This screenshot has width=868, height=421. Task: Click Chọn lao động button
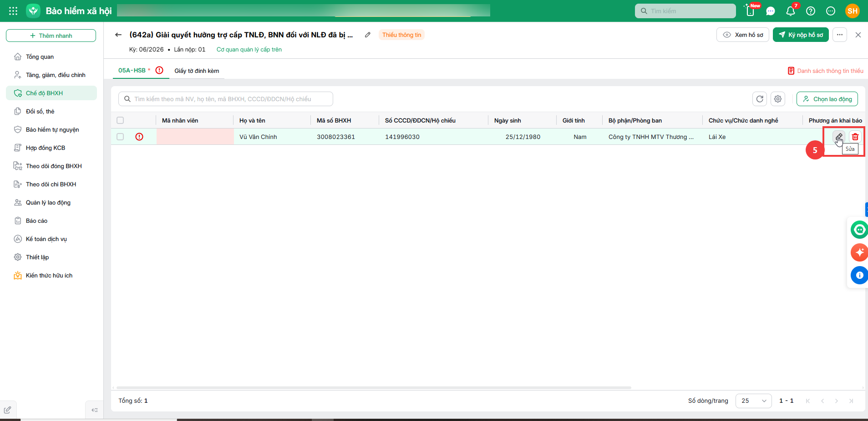(827, 99)
